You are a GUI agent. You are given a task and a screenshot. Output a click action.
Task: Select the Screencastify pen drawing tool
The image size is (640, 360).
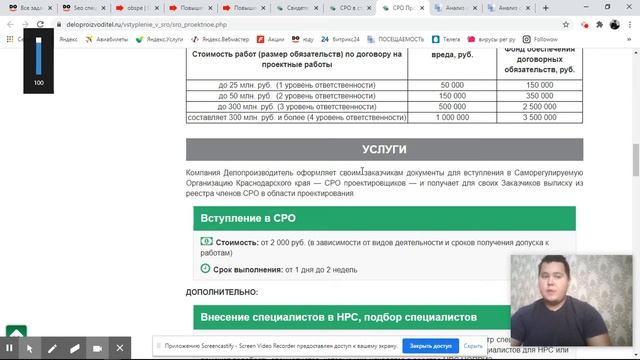click(x=52, y=348)
